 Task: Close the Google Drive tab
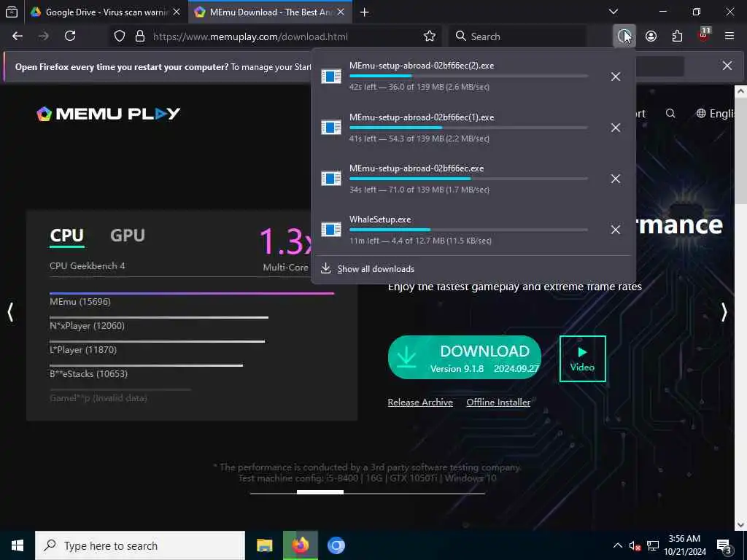click(x=177, y=12)
